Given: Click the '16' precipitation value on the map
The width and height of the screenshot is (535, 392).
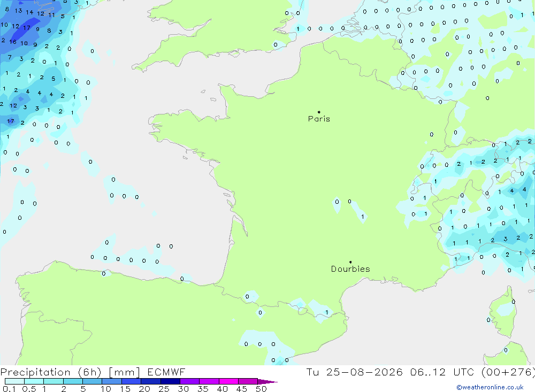Looking at the screenshot, I should 13,42.
